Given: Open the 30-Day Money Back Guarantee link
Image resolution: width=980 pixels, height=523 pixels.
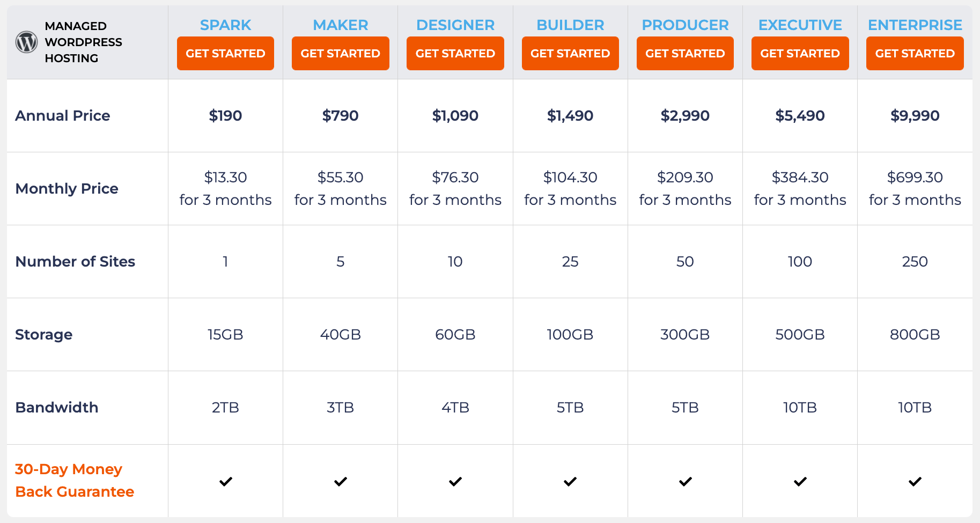Looking at the screenshot, I should [x=75, y=481].
